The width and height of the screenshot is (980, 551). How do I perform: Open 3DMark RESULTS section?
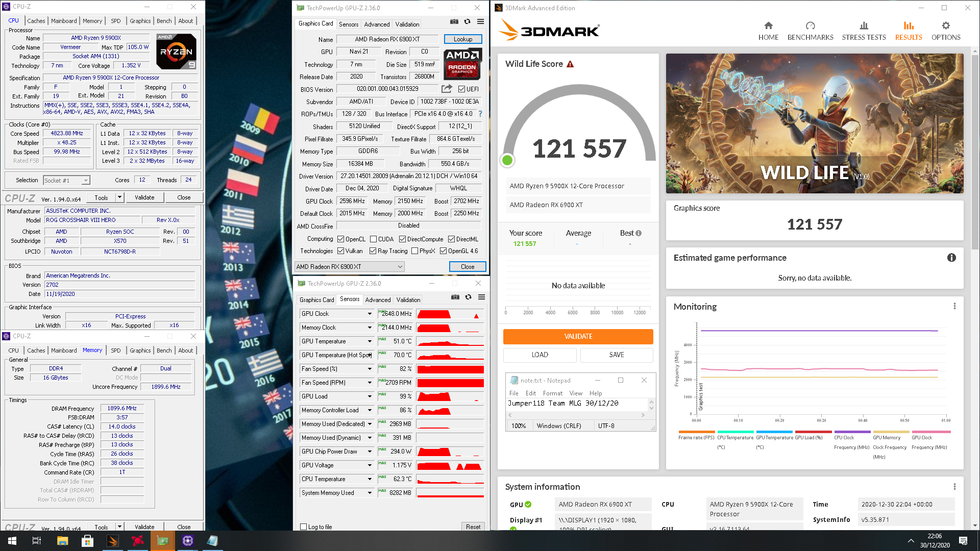click(909, 31)
